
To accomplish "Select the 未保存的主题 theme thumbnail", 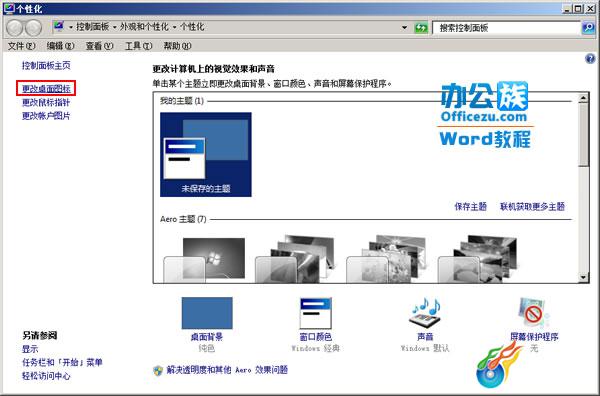I will [205, 154].
